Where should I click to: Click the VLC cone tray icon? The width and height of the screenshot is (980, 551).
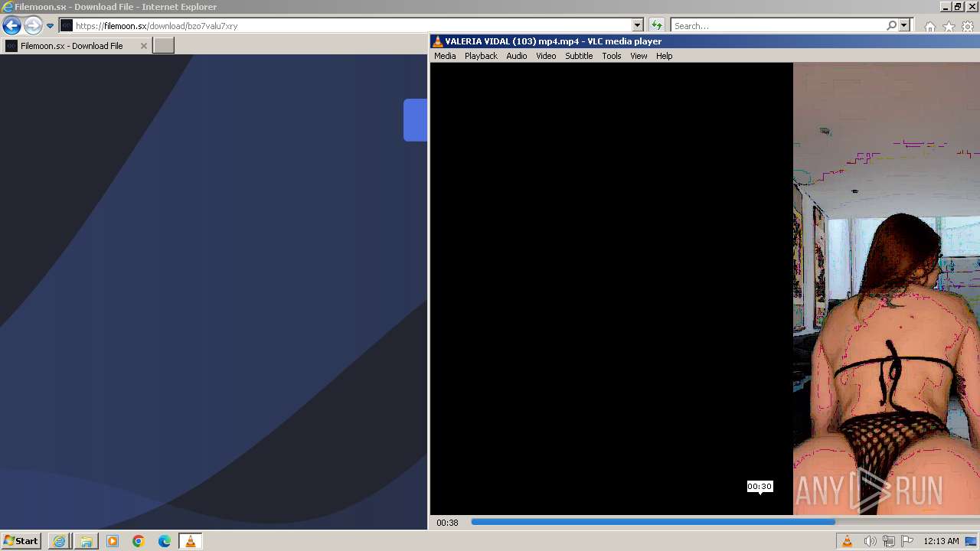click(x=848, y=541)
